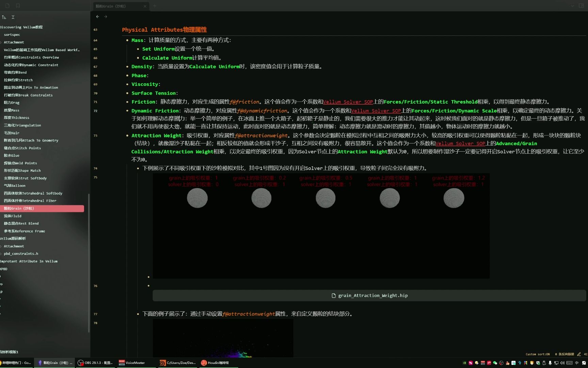Follow Vellum Solver SOP link in Dynamic Friction line
The height and width of the screenshot is (368, 588).
click(x=376, y=111)
